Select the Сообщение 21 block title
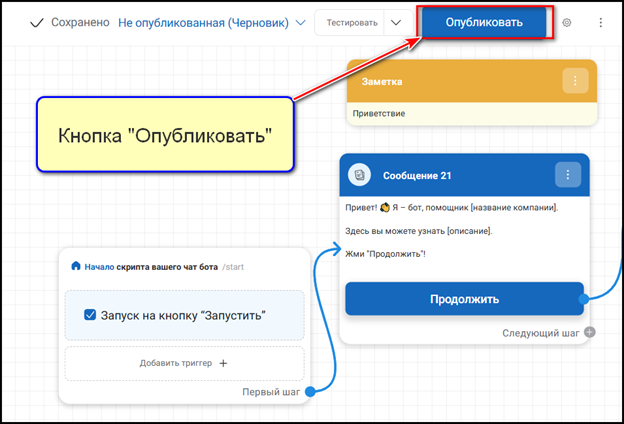 click(x=417, y=176)
